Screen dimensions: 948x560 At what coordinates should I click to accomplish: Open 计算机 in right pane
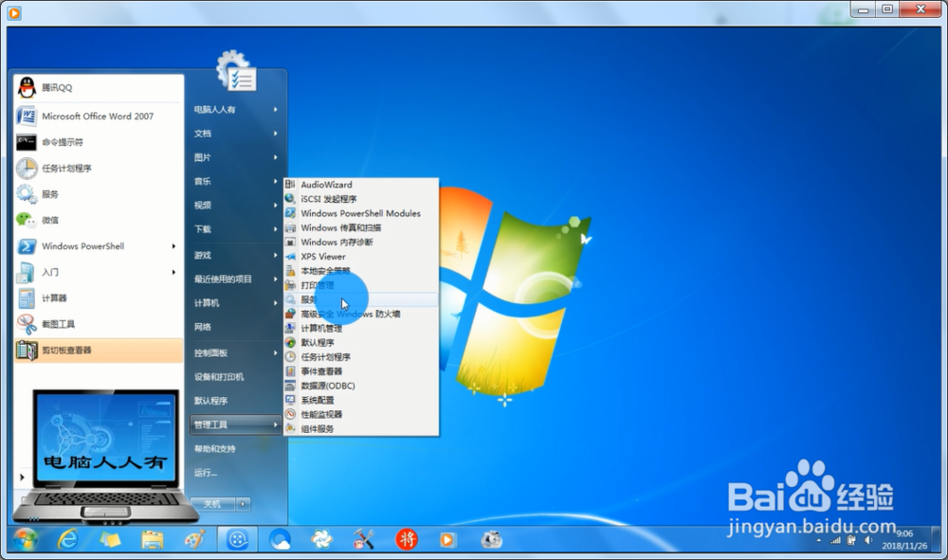(236, 302)
